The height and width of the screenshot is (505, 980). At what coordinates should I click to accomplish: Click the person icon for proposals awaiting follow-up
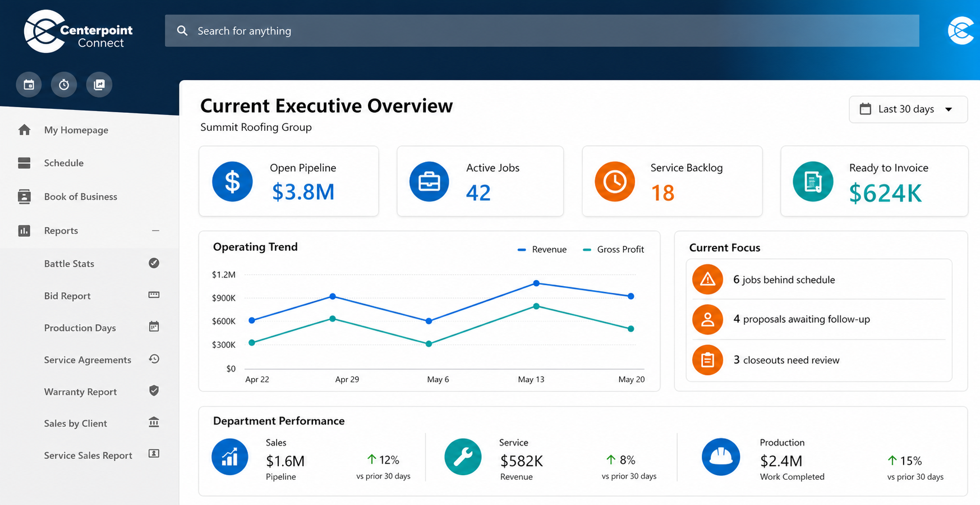click(x=707, y=319)
